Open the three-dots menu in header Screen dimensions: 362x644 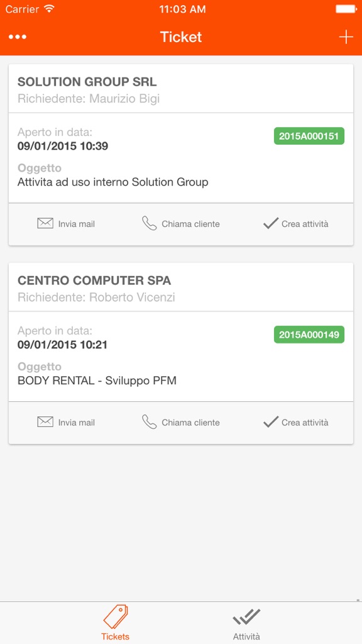pos(18,37)
